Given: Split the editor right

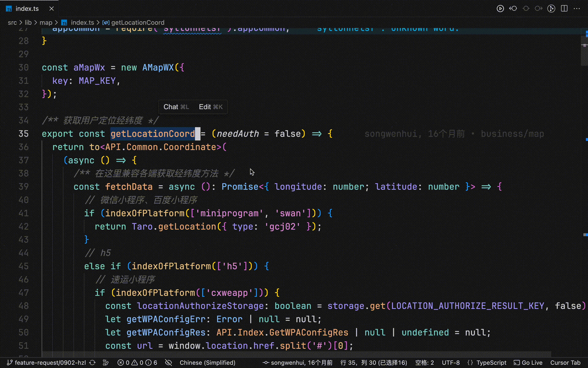Looking at the screenshot, I should (564, 9).
